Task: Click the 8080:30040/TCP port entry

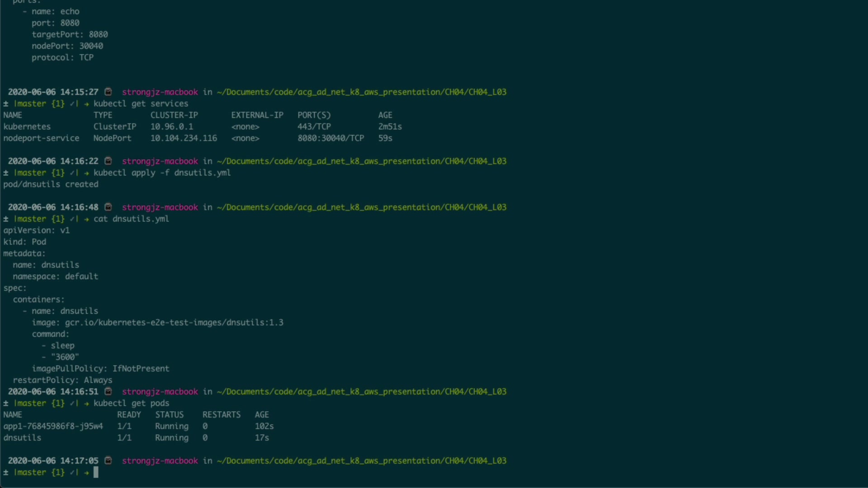Action: tap(330, 138)
